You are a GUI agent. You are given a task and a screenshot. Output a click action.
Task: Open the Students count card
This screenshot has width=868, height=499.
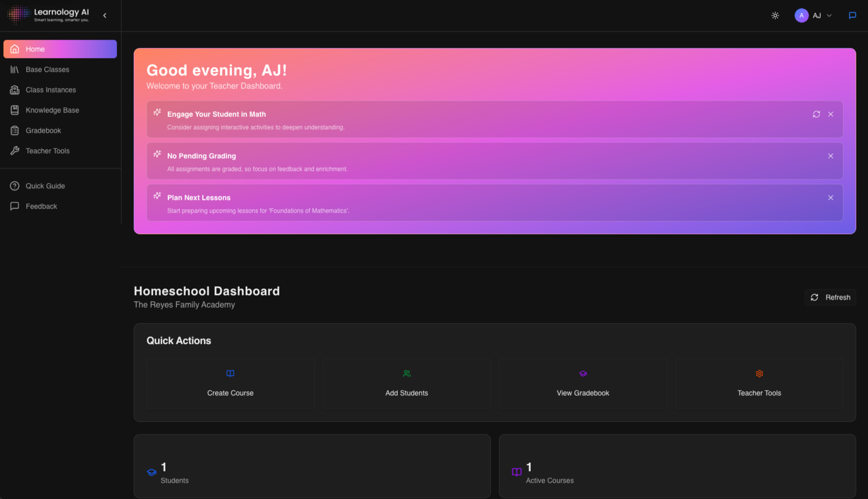[312, 466]
